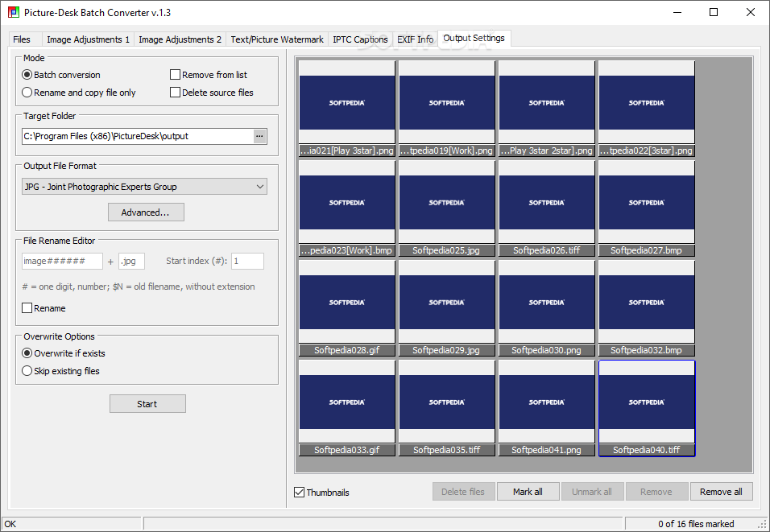The image size is (770, 532).
Task: Open target folder browse button
Action: click(x=260, y=137)
